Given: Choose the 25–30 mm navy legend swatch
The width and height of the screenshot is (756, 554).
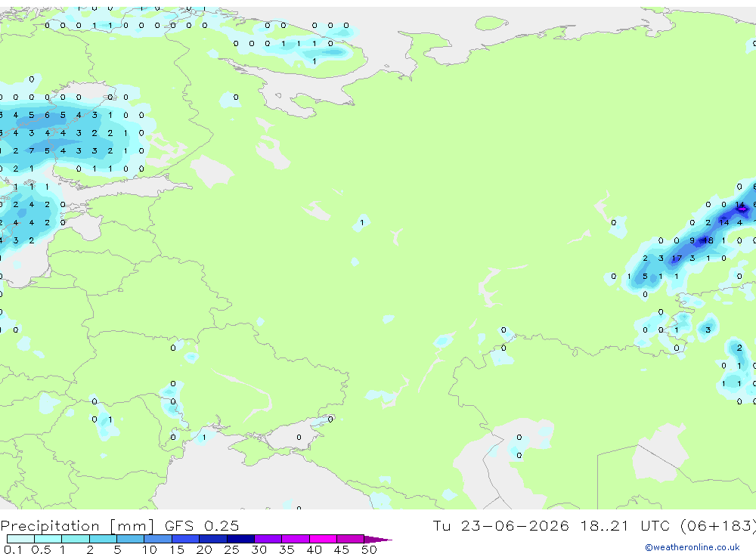Looking at the screenshot, I should [x=240, y=539].
